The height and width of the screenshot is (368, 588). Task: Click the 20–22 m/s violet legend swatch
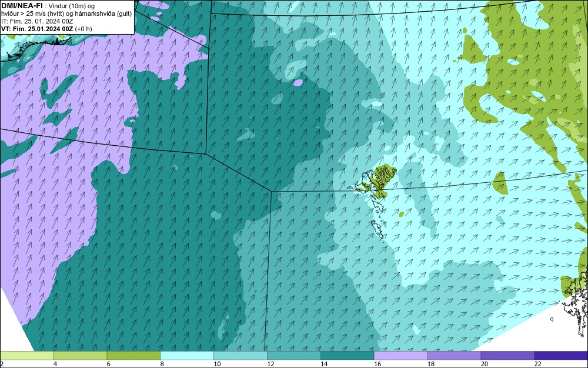point(507,356)
